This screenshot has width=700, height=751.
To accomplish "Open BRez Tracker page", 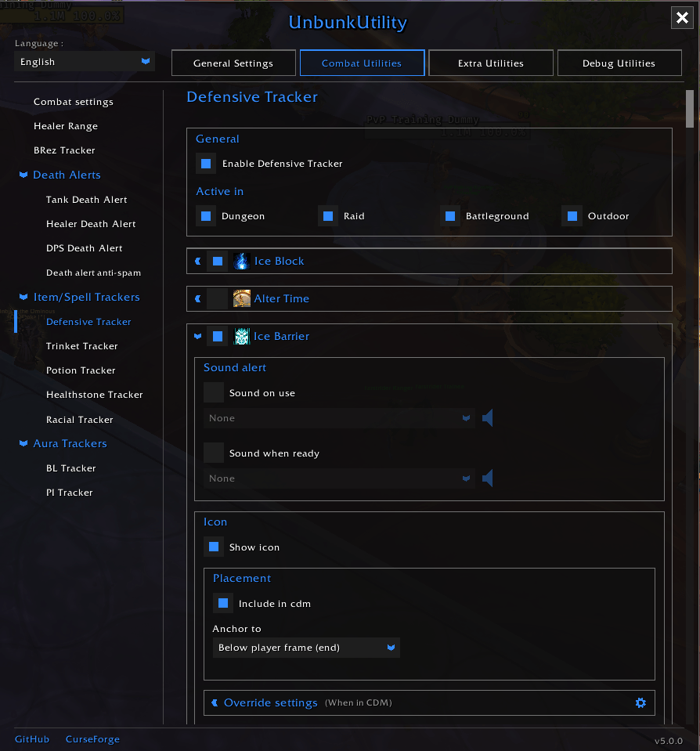I will (x=64, y=150).
